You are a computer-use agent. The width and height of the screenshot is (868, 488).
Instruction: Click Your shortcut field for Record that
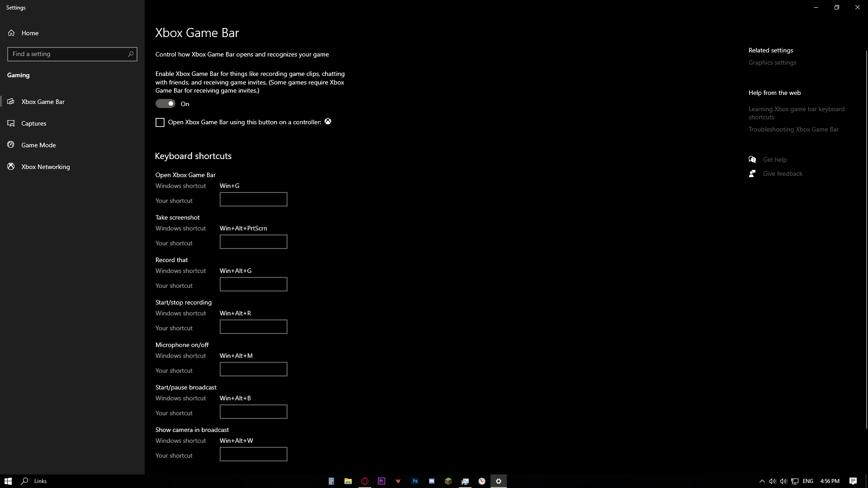pyautogui.click(x=254, y=284)
